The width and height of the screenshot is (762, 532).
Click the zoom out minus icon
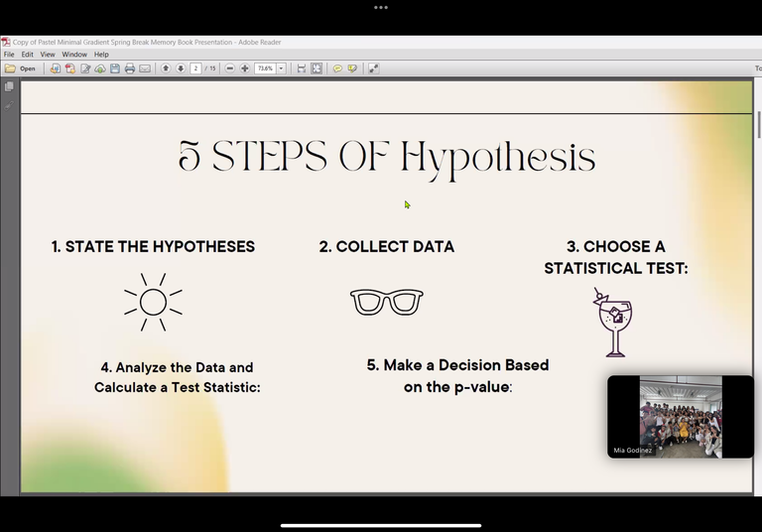tap(230, 68)
